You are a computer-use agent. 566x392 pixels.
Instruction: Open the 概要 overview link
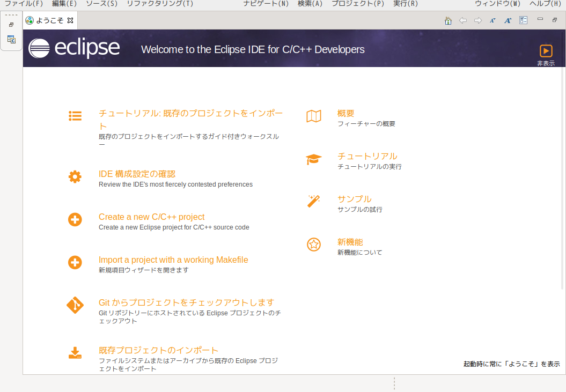click(x=346, y=113)
